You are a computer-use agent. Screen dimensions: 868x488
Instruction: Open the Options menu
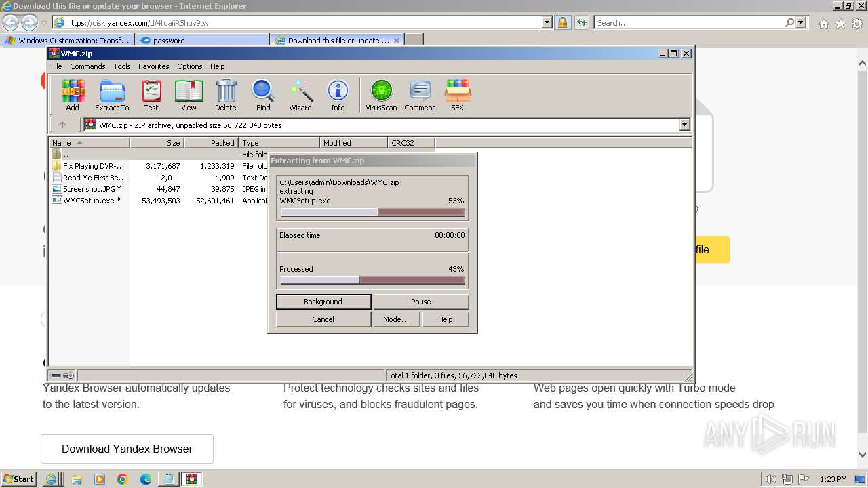point(190,66)
